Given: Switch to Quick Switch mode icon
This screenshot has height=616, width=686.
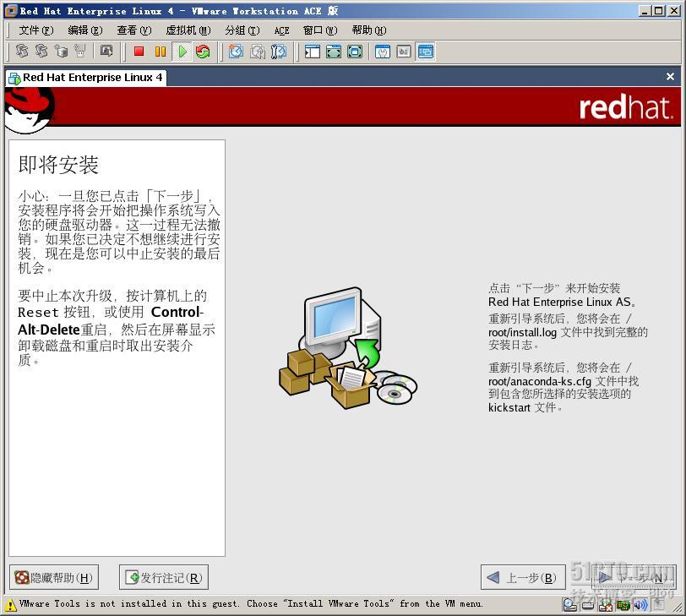Looking at the screenshot, I should 334,52.
